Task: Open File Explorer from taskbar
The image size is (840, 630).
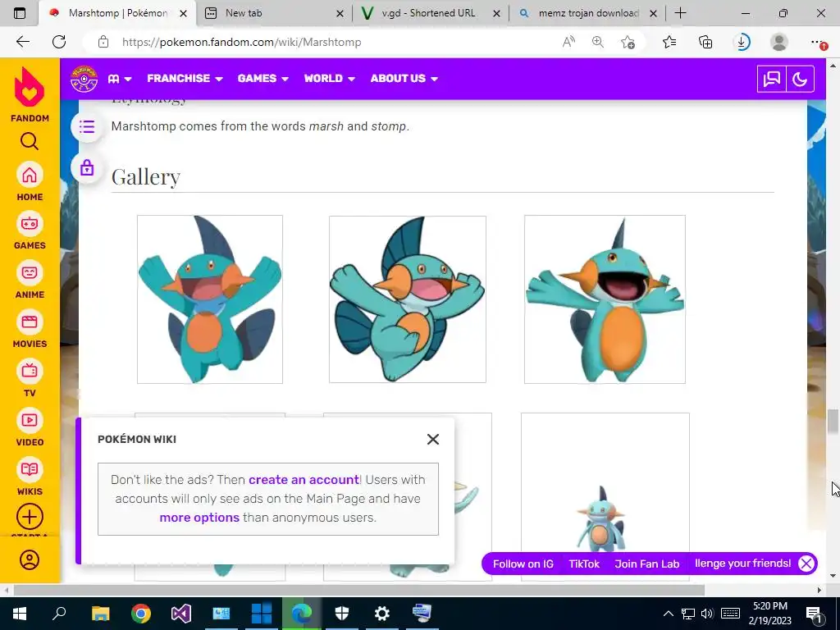Action: [x=100, y=614]
